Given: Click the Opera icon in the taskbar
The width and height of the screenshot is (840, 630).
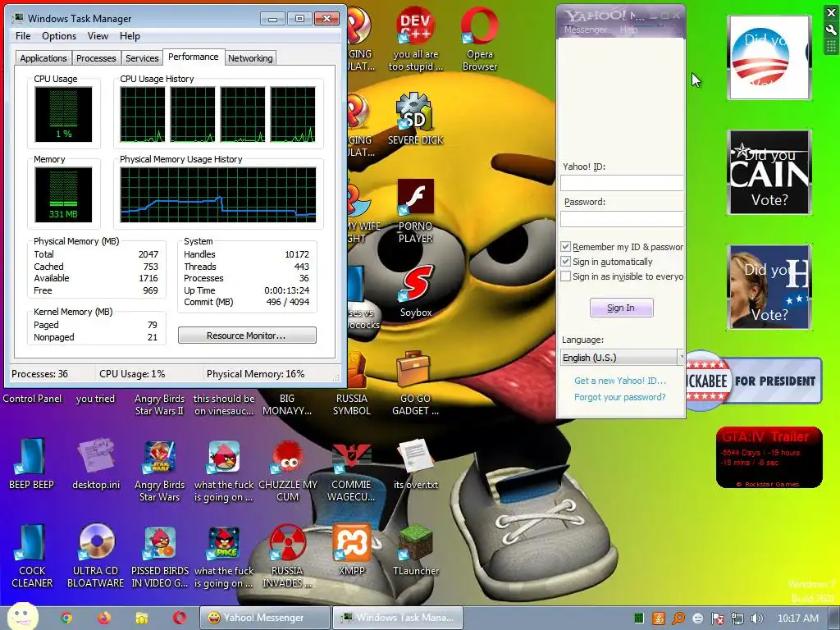Looking at the screenshot, I should [x=180, y=619].
